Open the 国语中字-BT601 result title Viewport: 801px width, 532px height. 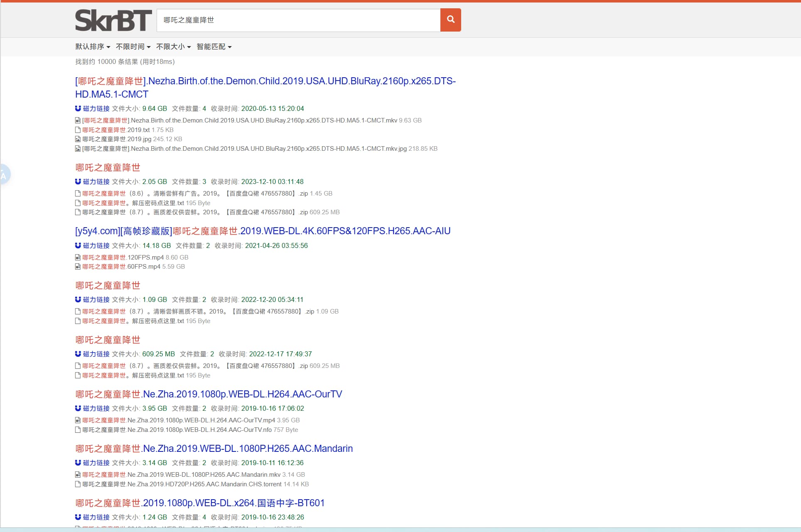click(200, 503)
